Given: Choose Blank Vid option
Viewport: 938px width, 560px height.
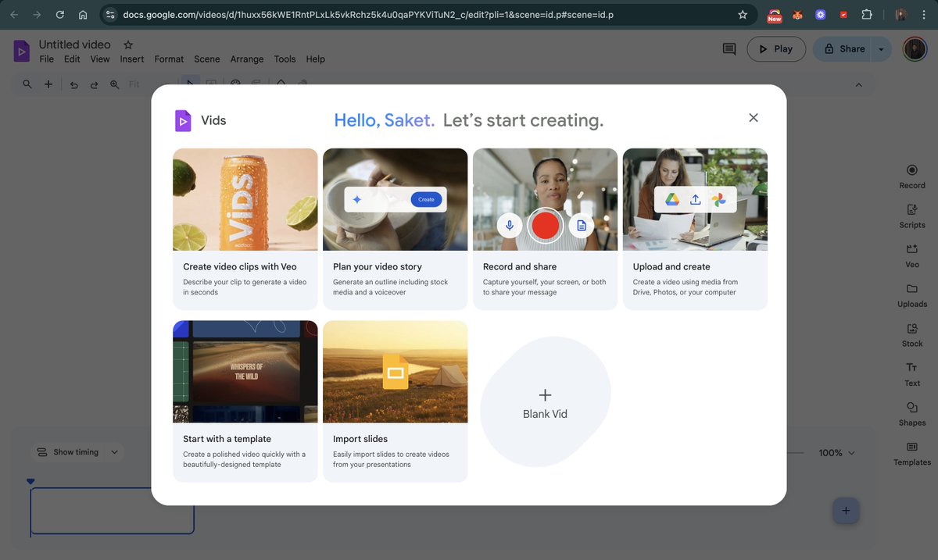Looking at the screenshot, I should click(545, 403).
